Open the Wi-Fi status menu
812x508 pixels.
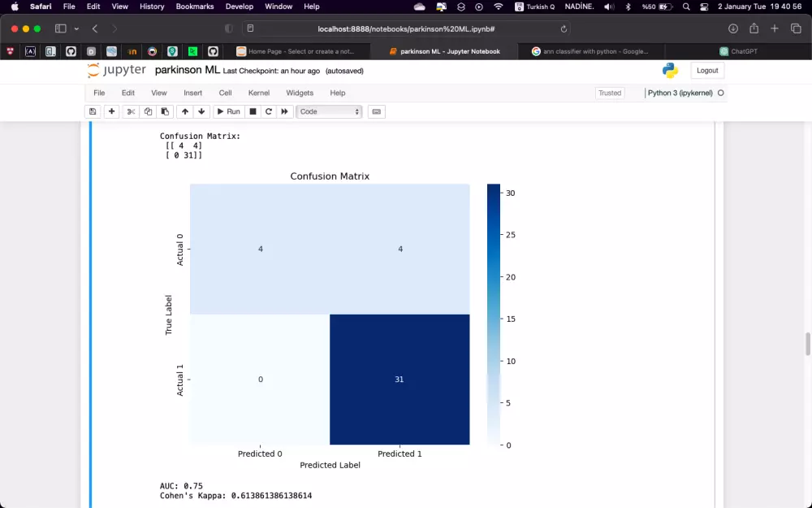tap(499, 7)
